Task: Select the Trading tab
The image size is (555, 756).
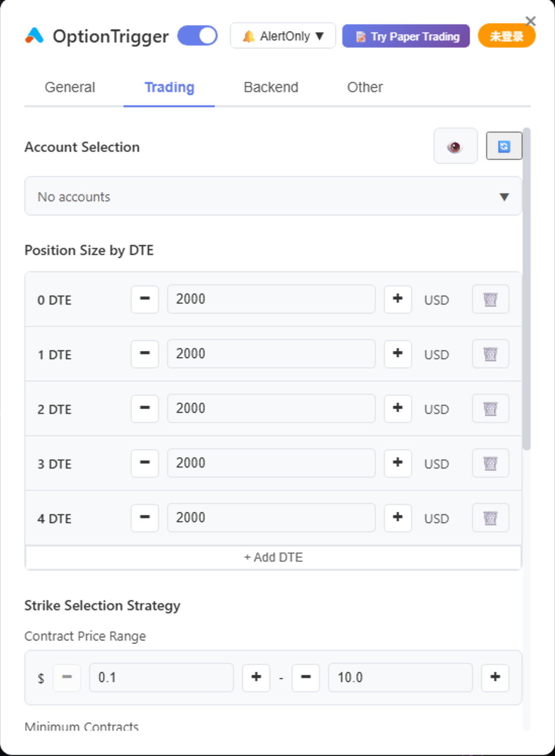Action: [169, 87]
